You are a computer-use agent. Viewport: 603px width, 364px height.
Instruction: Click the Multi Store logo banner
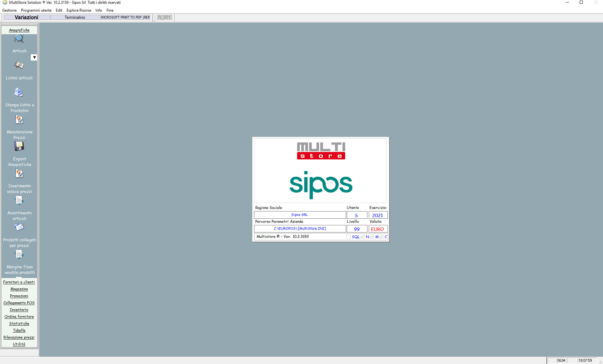click(x=321, y=151)
